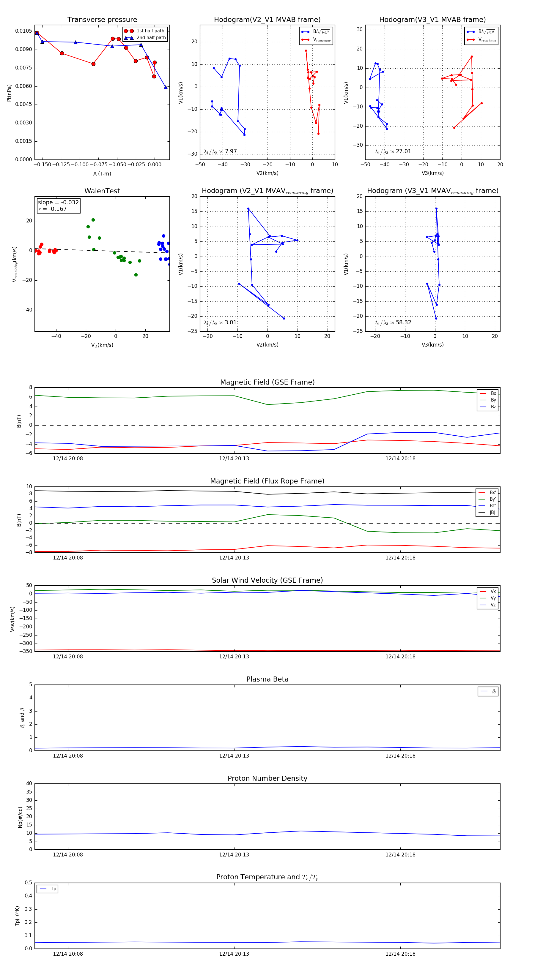
Task: Click the 'r = -0.167' annotation
Action: pyautogui.click(x=52, y=209)
